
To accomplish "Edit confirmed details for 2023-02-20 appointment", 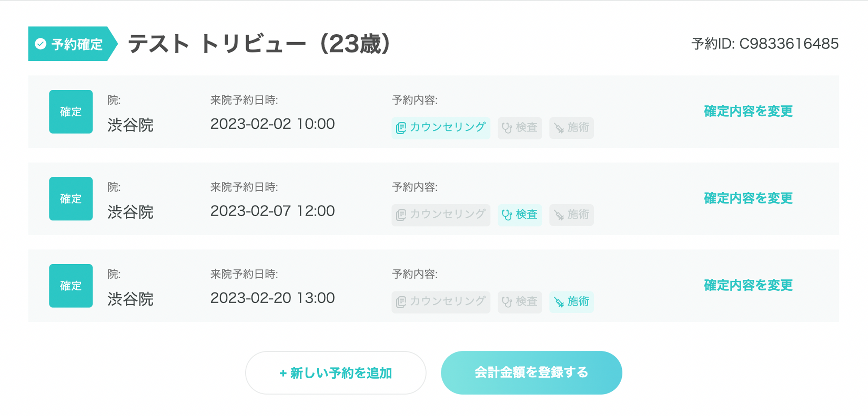I will point(748,285).
